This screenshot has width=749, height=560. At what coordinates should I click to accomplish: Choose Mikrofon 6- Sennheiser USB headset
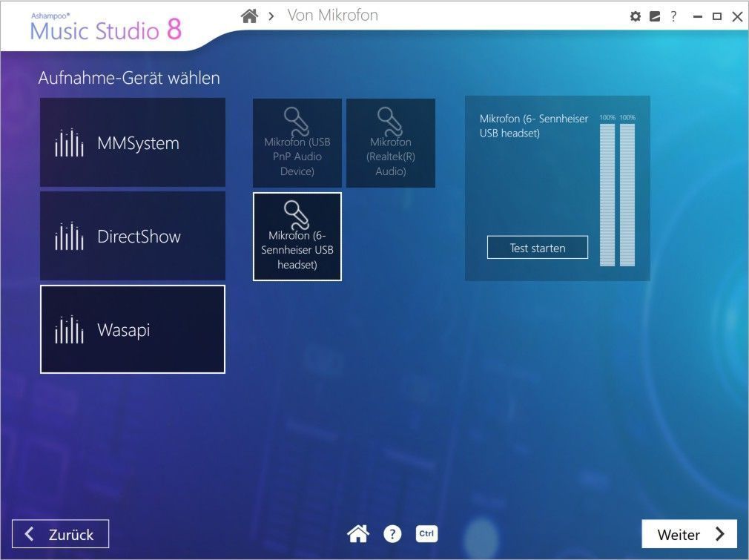point(297,237)
